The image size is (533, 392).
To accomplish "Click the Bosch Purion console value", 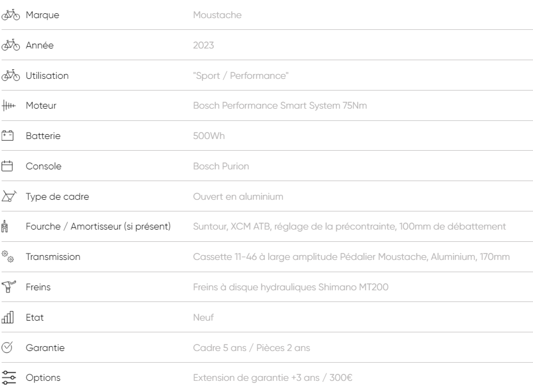I will coord(221,166).
